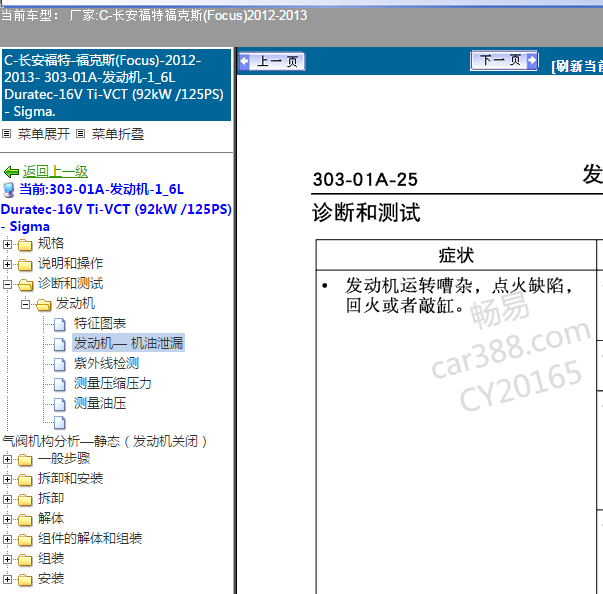This screenshot has height=594, width=603.
Task: Click the open 发动机 folder icon
Action: 43,305
